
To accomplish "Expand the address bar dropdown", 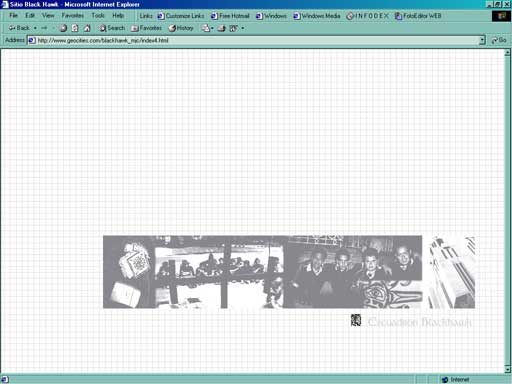I will tap(482, 40).
